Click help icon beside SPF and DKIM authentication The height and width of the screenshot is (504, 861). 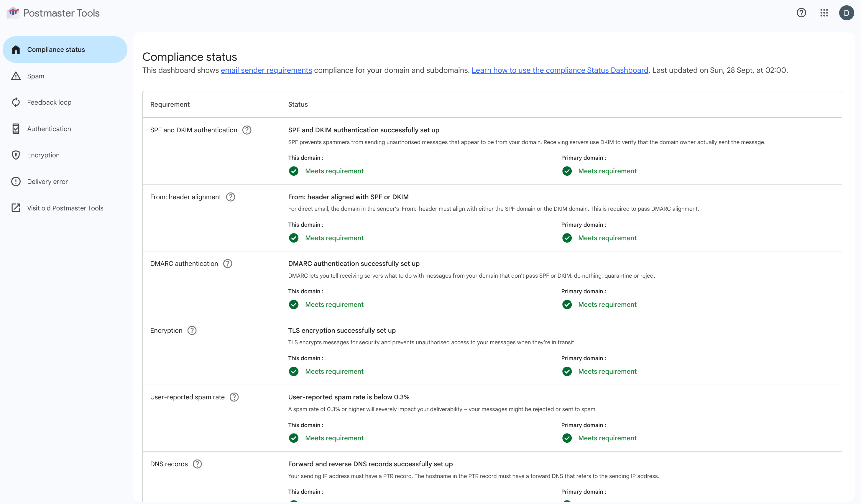pyautogui.click(x=247, y=130)
